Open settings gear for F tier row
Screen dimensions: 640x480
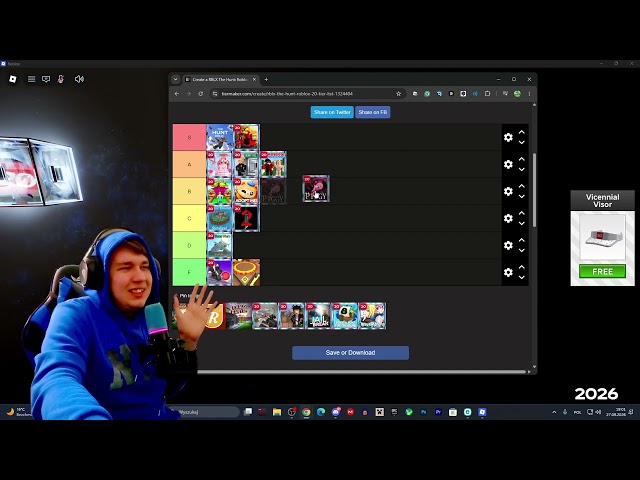point(508,272)
